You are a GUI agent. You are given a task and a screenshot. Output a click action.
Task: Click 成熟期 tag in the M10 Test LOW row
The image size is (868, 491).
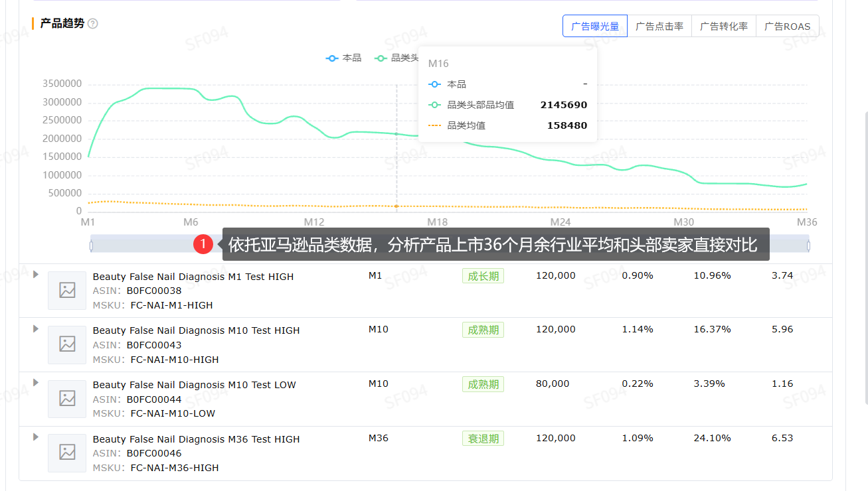pos(483,384)
